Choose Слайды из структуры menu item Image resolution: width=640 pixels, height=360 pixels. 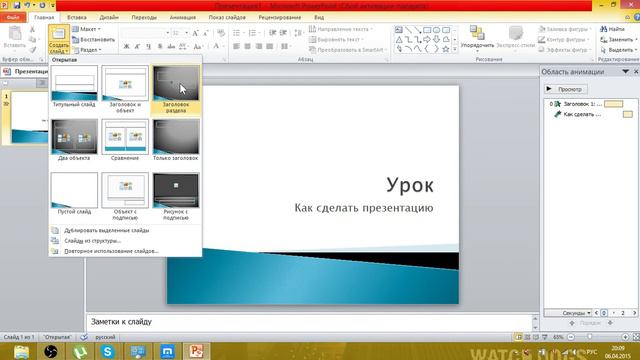(x=92, y=241)
